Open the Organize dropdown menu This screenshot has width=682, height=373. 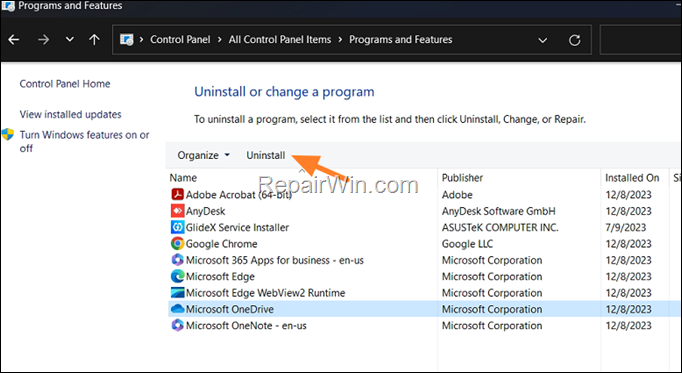point(203,155)
